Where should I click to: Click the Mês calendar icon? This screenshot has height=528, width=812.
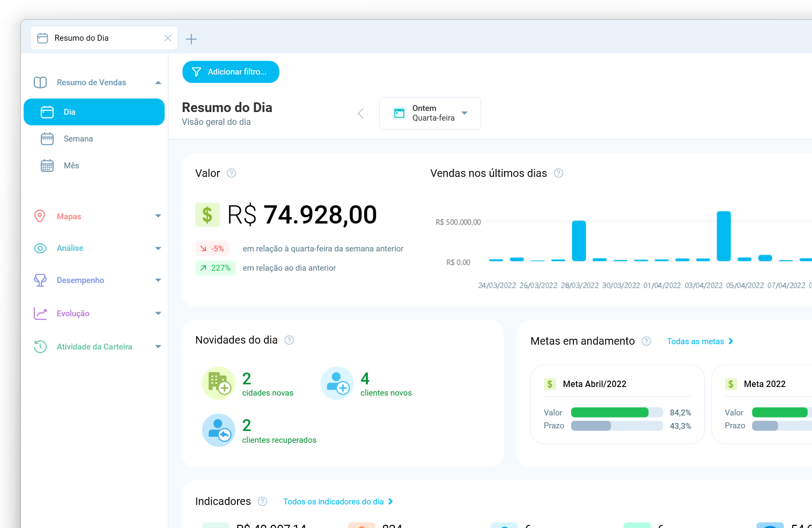[47, 166]
